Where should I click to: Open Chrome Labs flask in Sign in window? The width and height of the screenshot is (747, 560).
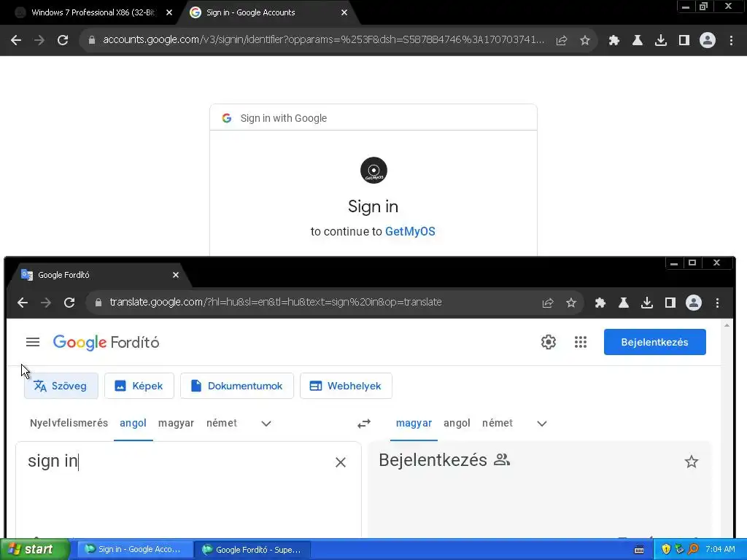[637, 41]
